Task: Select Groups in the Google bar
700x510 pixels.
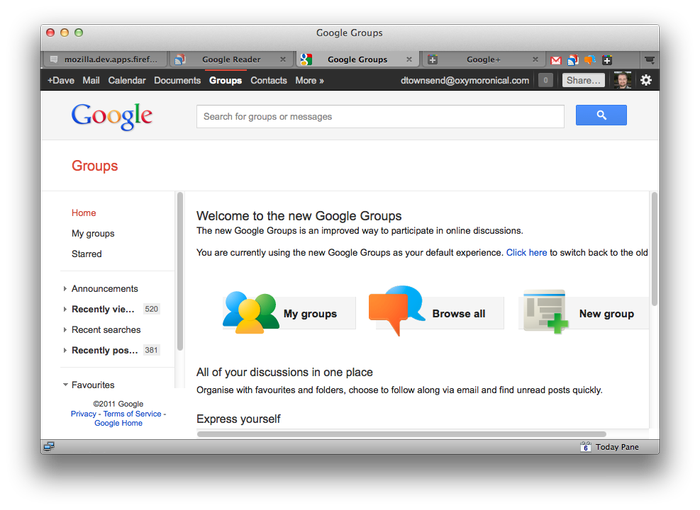Action: tap(225, 80)
